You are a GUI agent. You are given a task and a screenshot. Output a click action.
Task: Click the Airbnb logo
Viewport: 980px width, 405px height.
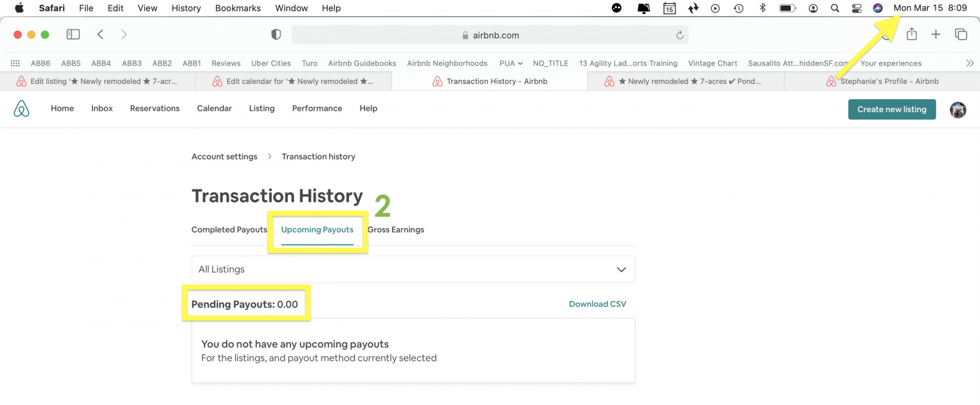tap(21, 109)
